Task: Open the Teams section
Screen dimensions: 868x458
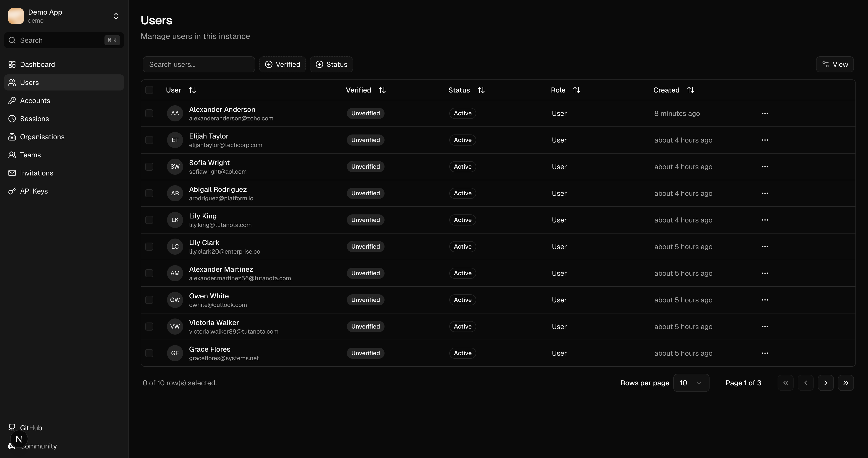Action: point(30,155)
